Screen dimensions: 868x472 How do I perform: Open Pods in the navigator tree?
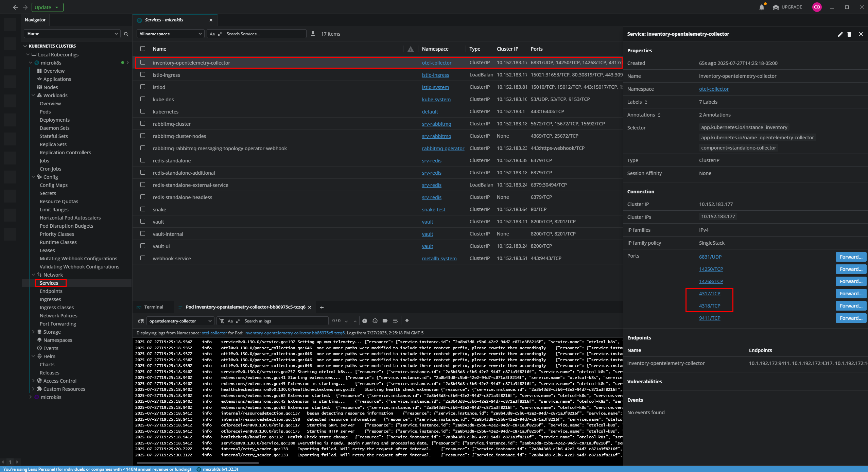45,112
